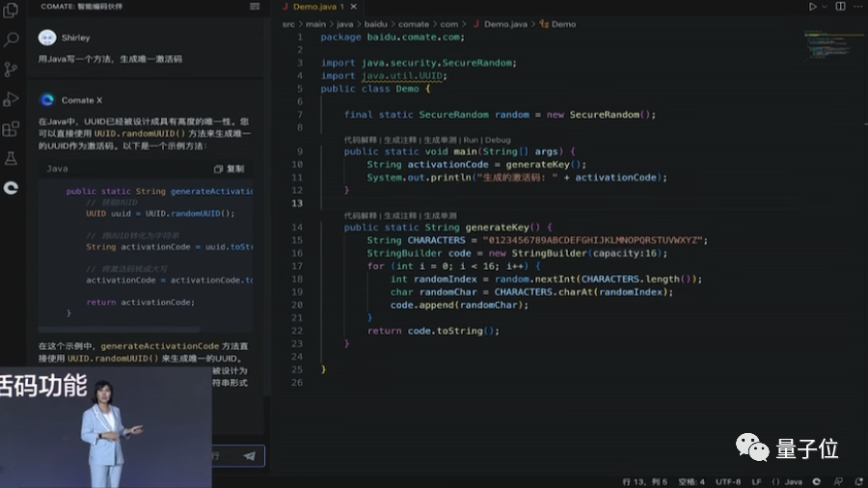The width and height of the screenshot is (868, 488).
Task: Open the Explorer files view in activity bar
Action: 12,11
